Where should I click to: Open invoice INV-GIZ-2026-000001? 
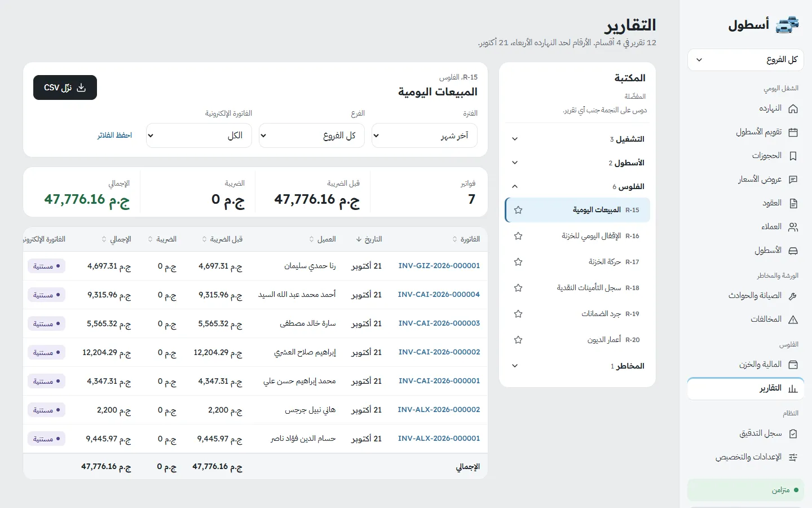point(439,266)
